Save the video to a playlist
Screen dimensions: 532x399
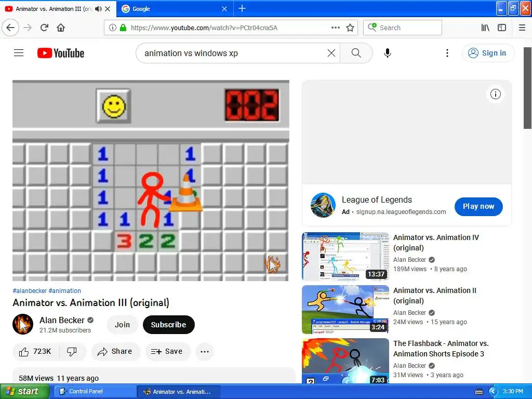tap(167, 352)
